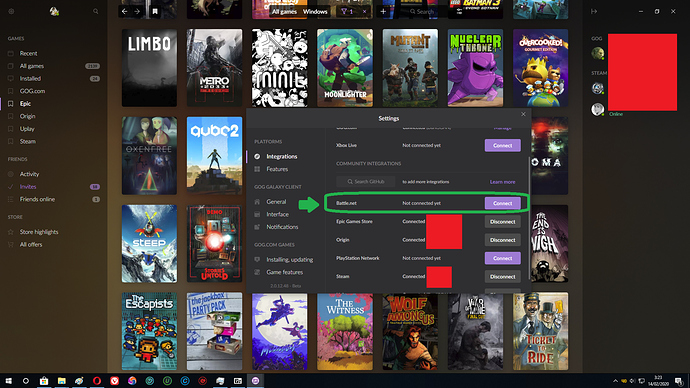Open the Windows Start button
The image size is (690, 388).
coord(8,381)
